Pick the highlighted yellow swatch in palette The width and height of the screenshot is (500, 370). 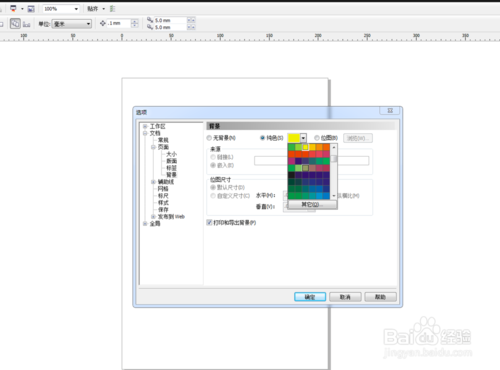pos(305,147)
